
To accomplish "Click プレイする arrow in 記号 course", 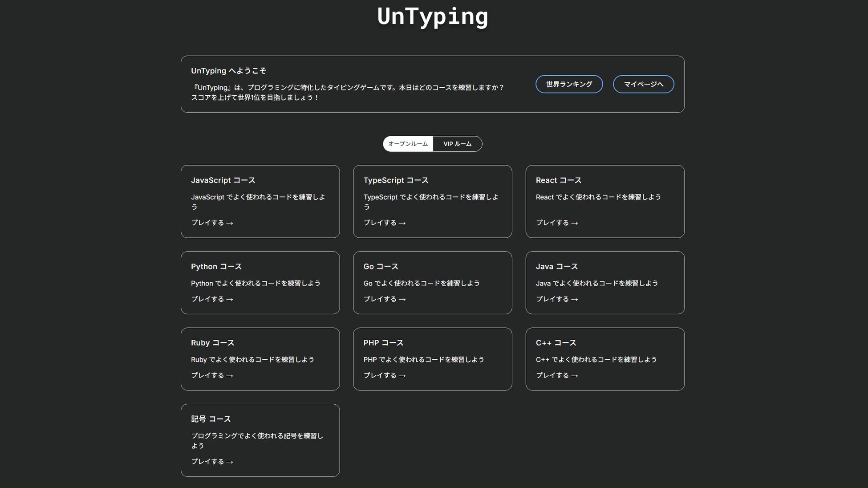I will [212, 462].
